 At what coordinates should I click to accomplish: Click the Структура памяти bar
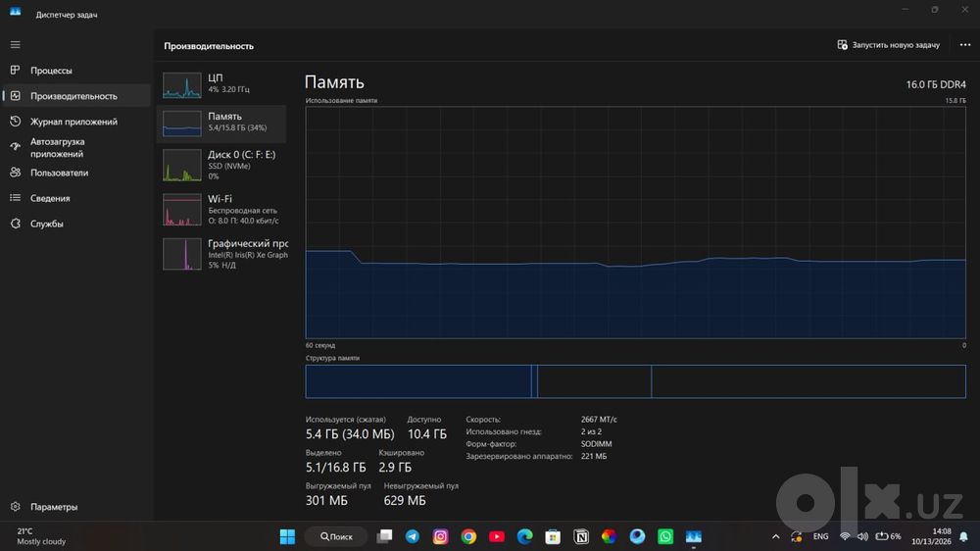point(635,380)
